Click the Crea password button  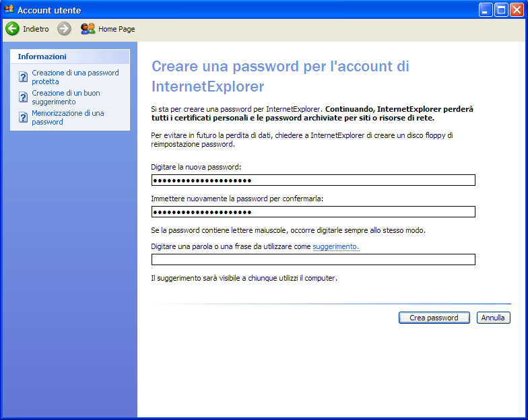434,318
